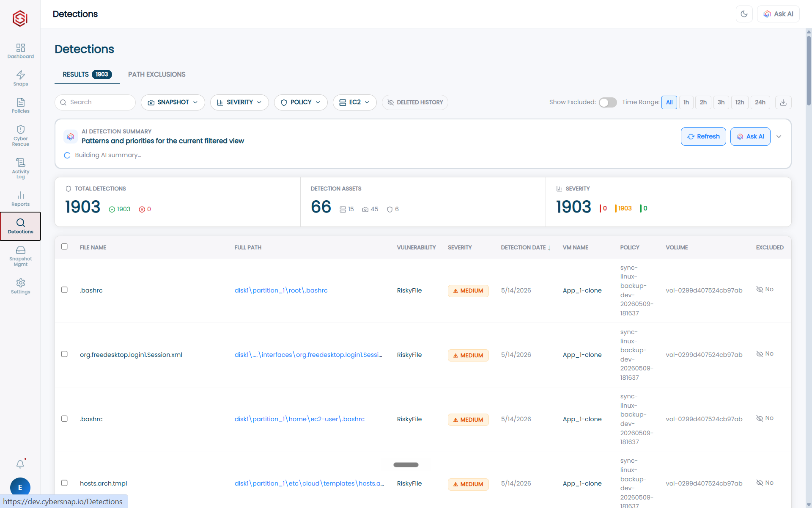Select Detections in the sidebar
The width and height of the screenshot is (812, 508).
[20, 226]
